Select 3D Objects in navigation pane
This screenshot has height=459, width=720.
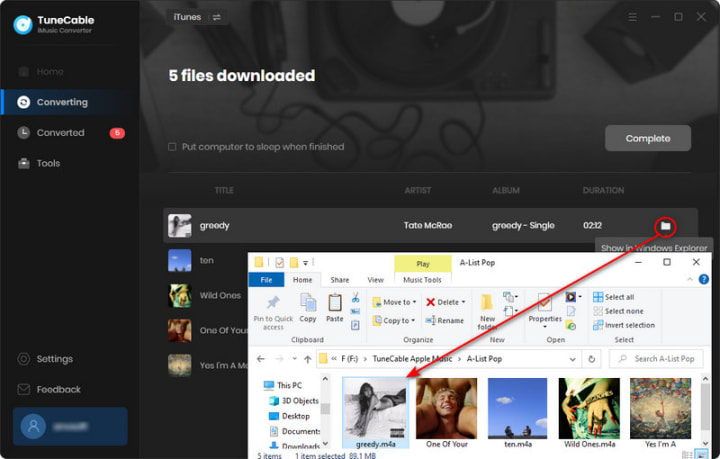294,401
